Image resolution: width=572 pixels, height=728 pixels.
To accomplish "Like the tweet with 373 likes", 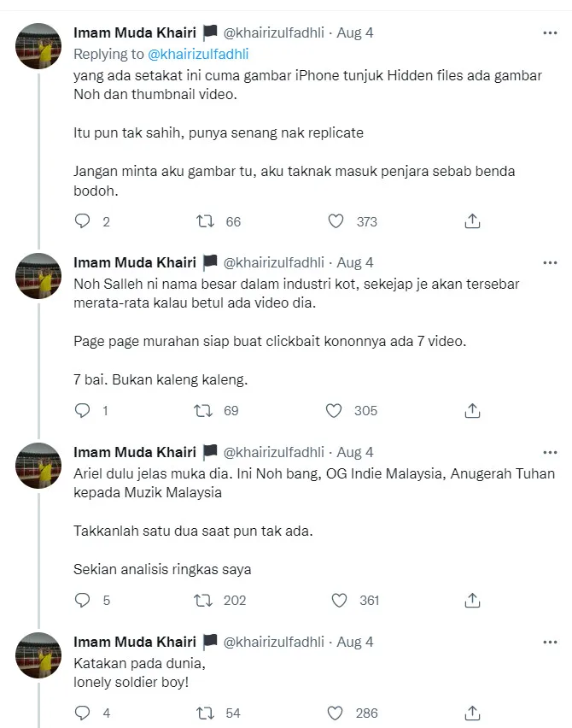I will pos(336,221).
